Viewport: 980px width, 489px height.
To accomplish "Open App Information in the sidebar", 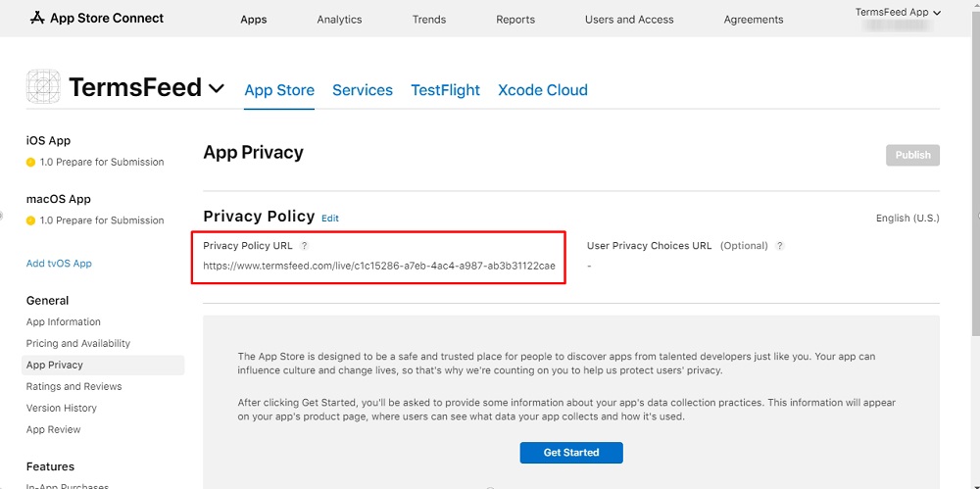I will pyautogui.click(x=63, y=322).
